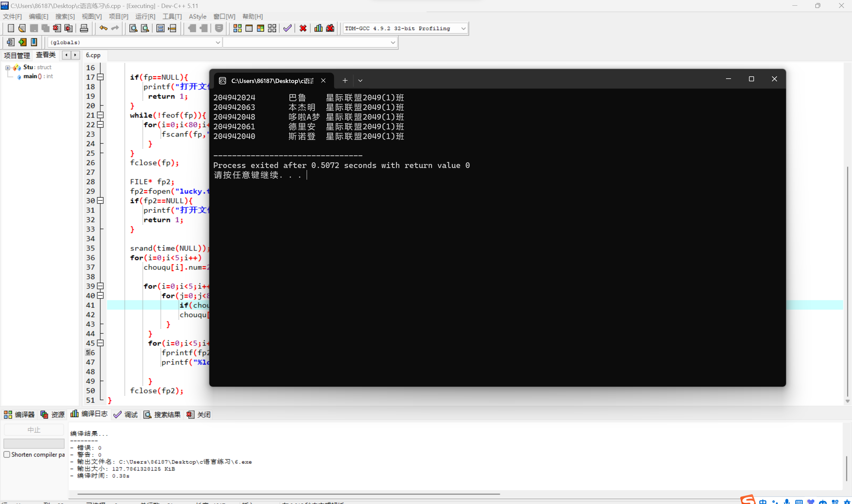Click the 中止 abort button
This screenshot has height=504, width=852.
(x=34, y=430)
